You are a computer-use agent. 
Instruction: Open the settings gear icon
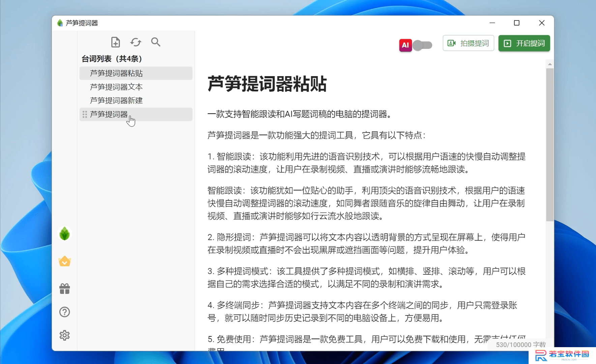(x=64, y=335)
